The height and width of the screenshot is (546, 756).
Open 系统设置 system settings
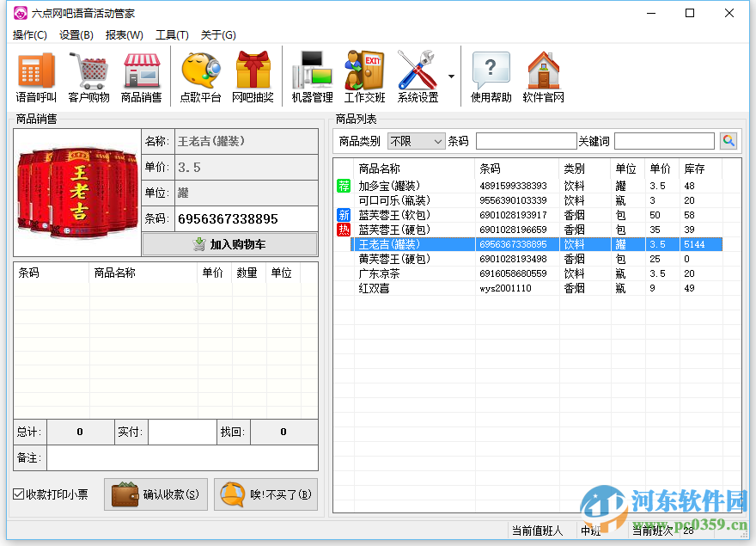click(417, 74)
